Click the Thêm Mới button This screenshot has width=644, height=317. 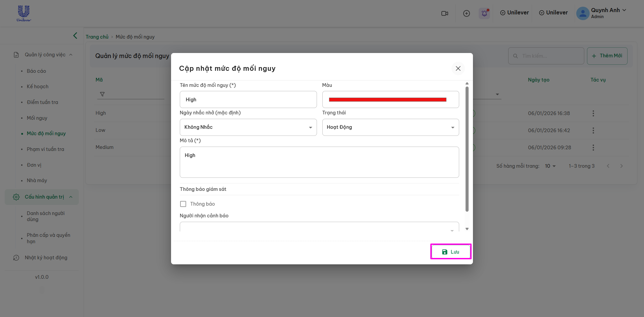coord(607,56)
